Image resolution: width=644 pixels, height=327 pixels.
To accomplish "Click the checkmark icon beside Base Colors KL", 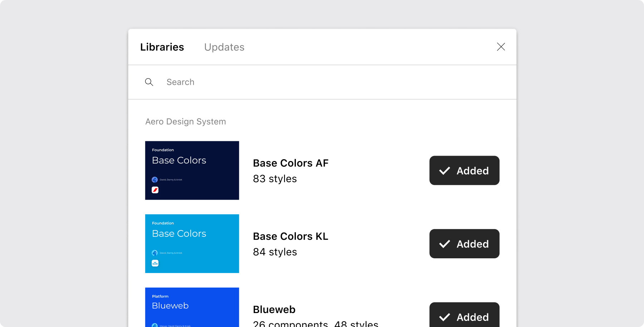I will pyautogui.click(x=444, y=244).
